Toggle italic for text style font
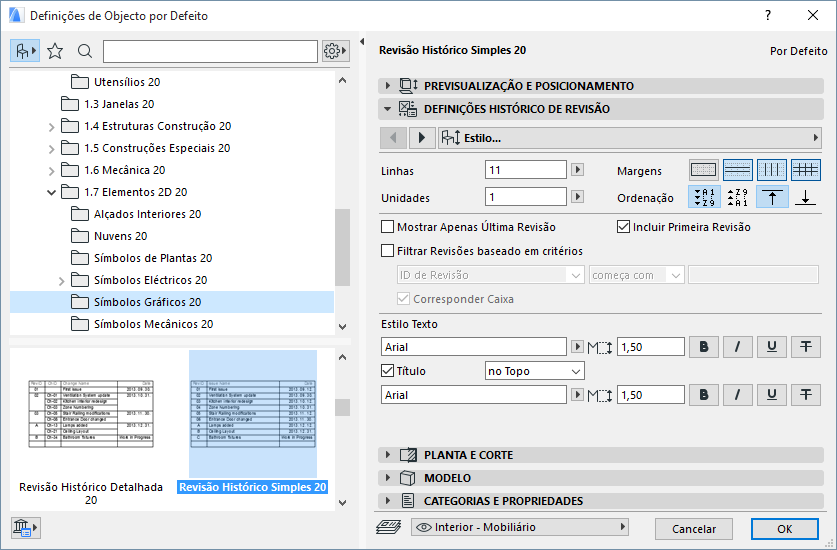Screen dimensions: 837x550 738,347
